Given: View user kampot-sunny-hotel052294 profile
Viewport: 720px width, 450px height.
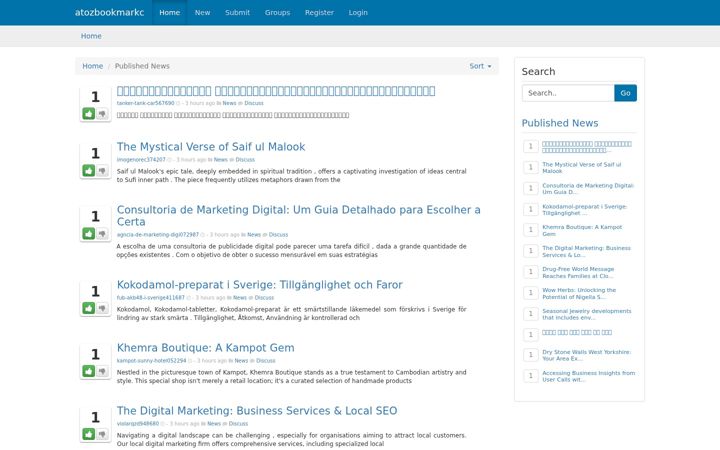Looking at the screenshot, I should (x=152, y=361).
